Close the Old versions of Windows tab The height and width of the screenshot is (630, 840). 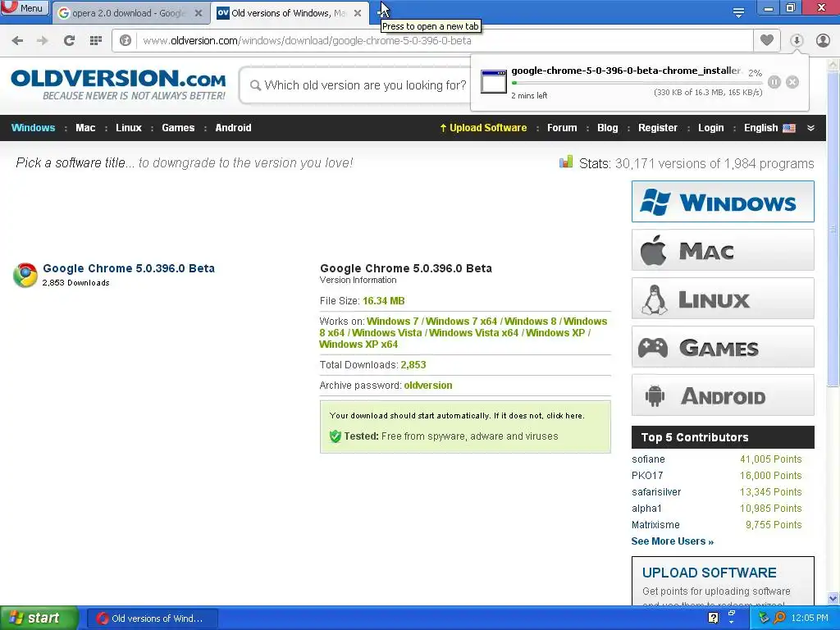[x=358, y=13]
